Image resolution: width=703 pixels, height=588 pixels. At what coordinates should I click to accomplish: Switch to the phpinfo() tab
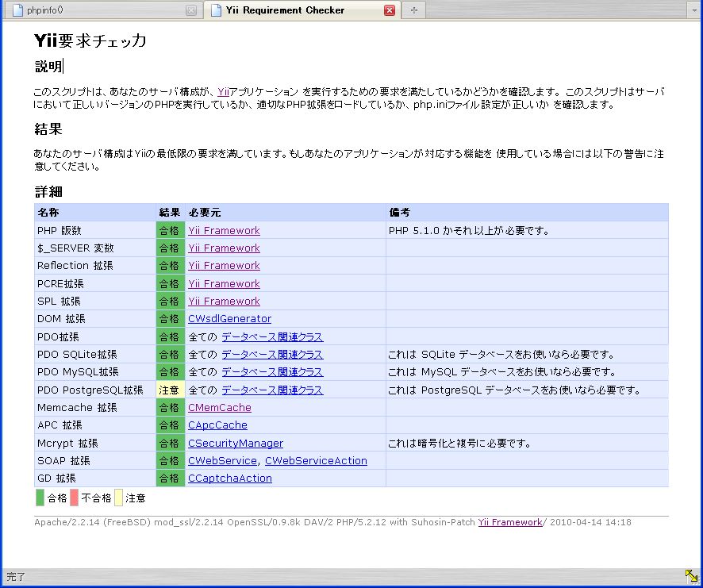(x=95, y=10)
